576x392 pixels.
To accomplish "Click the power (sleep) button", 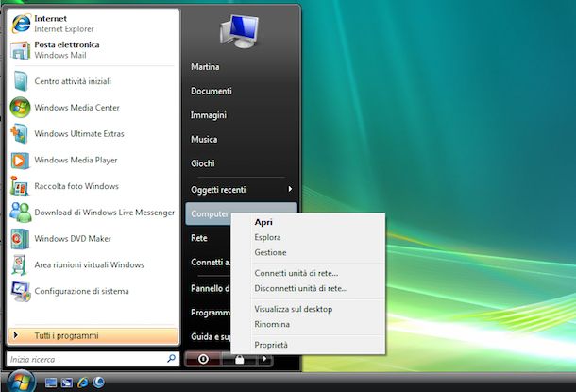I will (203, 359).
